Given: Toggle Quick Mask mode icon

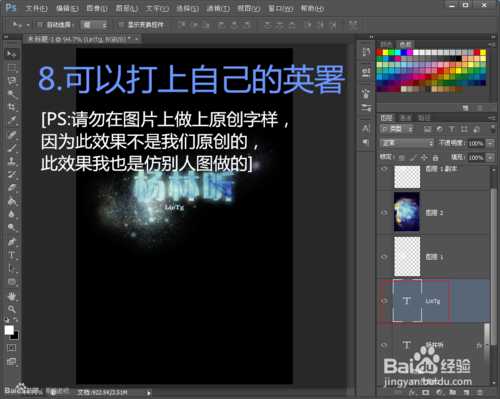Looking at the screenshot, I should [12, 348].
